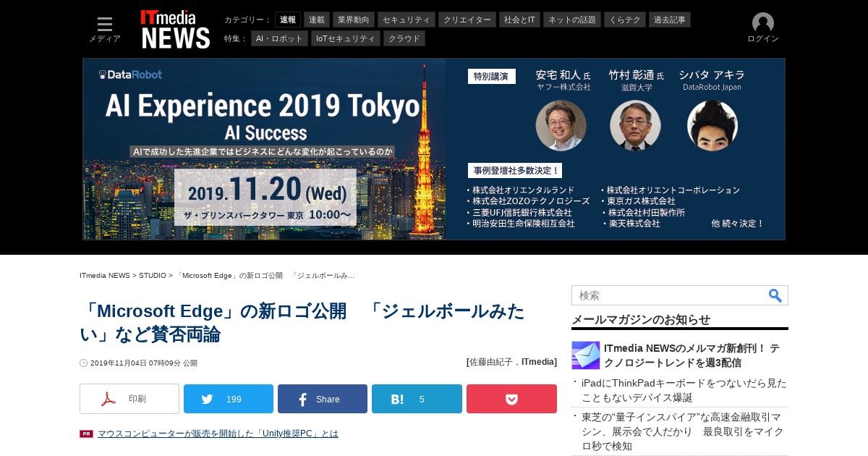The height and width of the screenshot is (456, 868).
Task: Click the Twitter bird icon
Action: (x=207, y=400)
